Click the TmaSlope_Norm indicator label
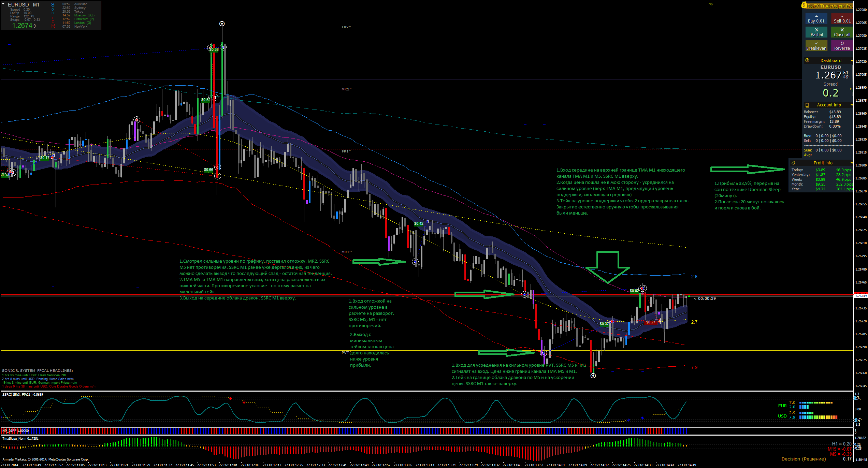 20,438
